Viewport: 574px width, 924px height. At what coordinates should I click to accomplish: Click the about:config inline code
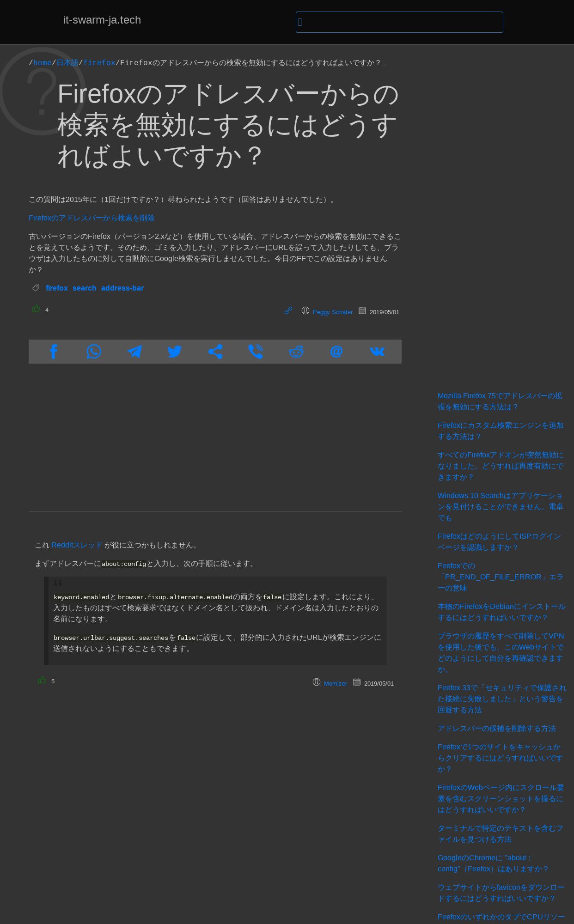124,564
